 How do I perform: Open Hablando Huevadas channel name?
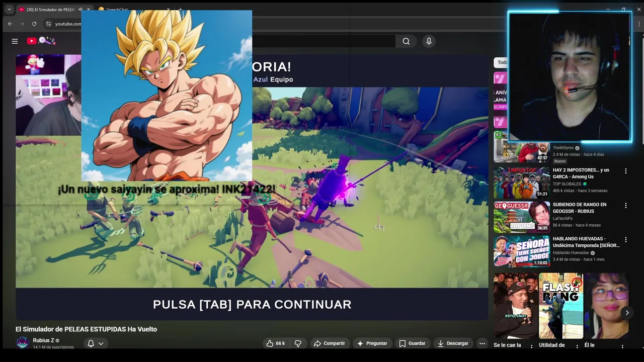571,253
